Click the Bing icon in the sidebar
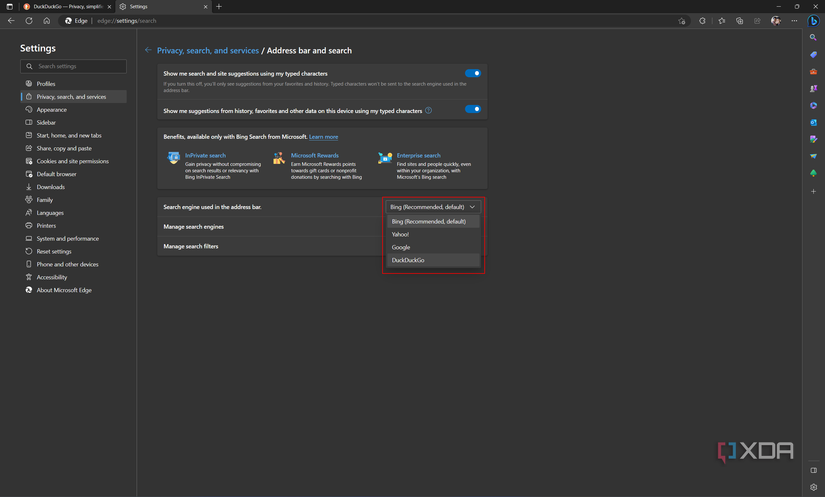825x497 pixels. click(813, 20)
